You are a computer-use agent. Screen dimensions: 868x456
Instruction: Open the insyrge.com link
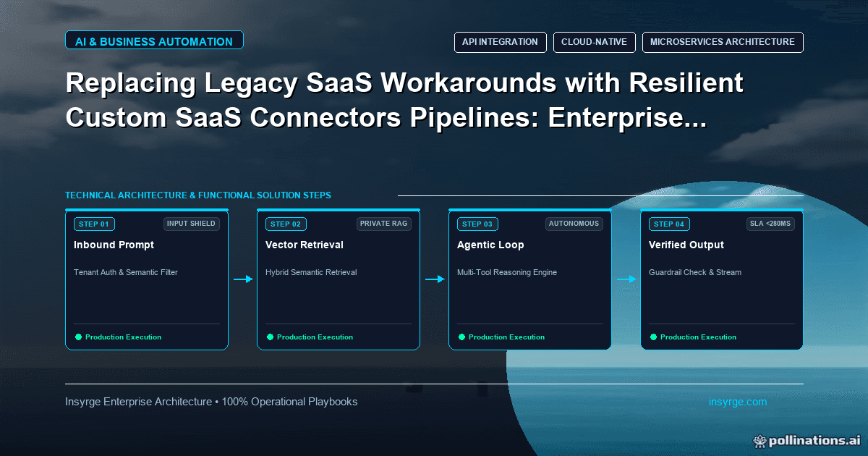coord(738,402)
